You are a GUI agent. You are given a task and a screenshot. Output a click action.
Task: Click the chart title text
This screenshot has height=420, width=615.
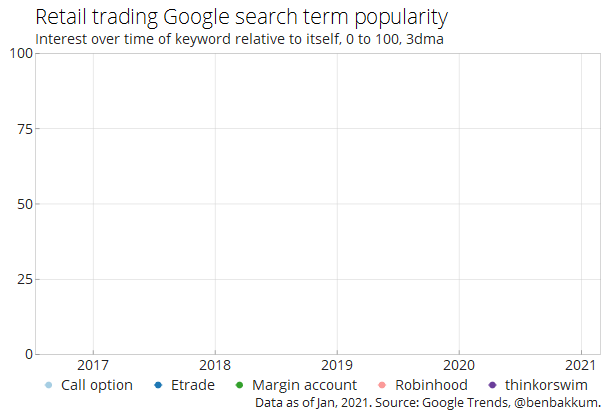coord(242,18)
